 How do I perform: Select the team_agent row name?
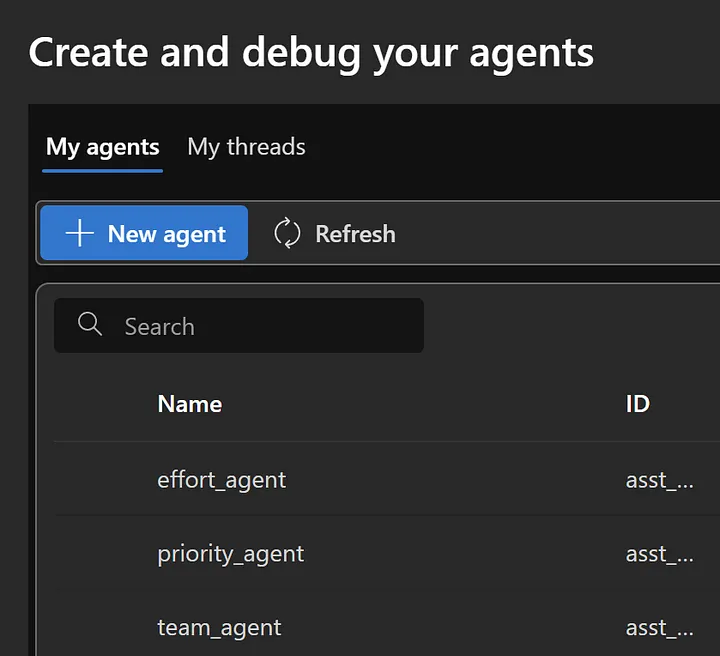point(219,628)
